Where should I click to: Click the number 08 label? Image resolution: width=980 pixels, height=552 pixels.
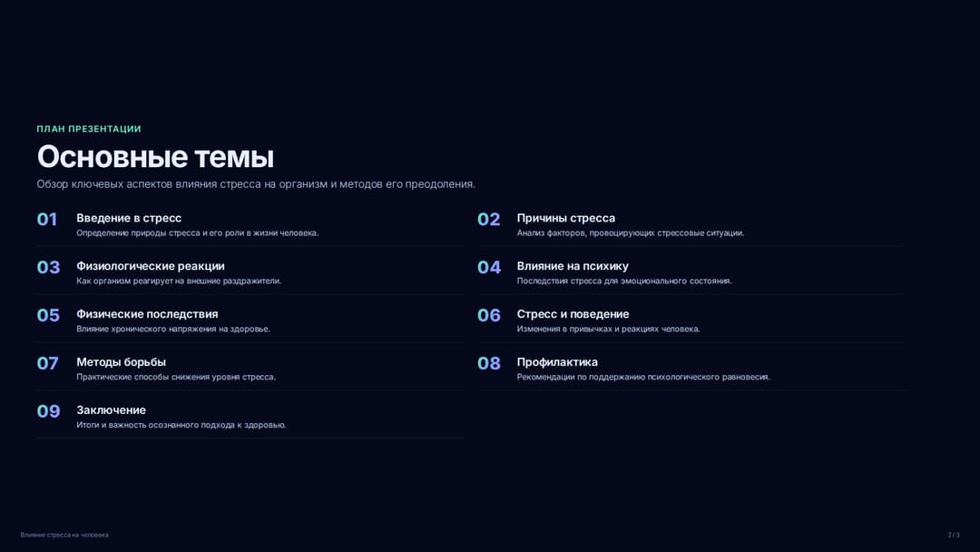(x=489, y=364)
